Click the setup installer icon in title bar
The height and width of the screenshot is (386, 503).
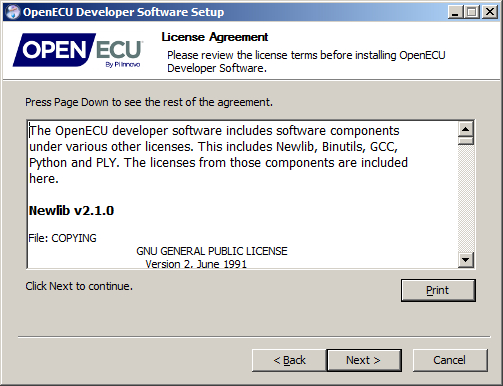click(13, 12)
